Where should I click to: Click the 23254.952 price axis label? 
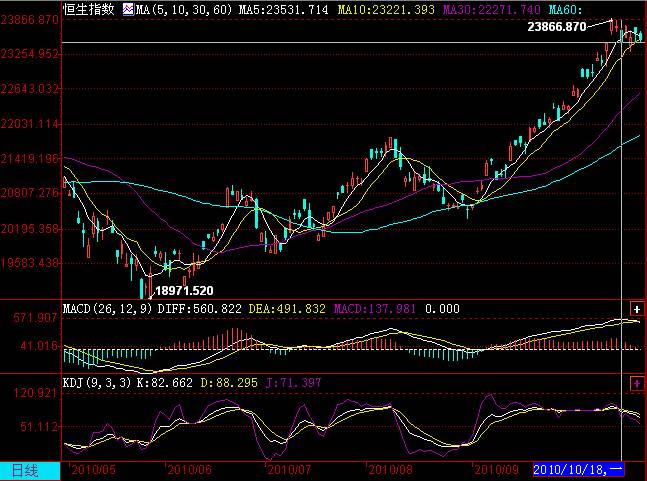click(x=30, y=54)
